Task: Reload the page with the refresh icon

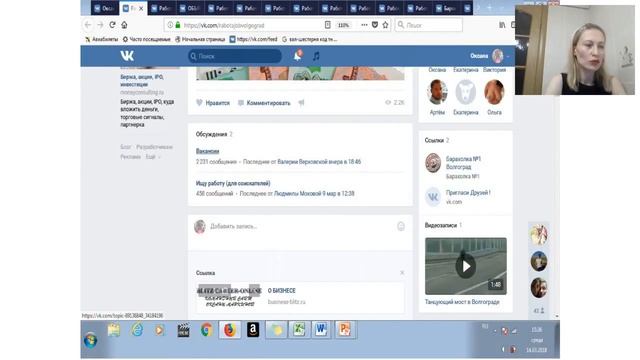Action: (112, 25)
